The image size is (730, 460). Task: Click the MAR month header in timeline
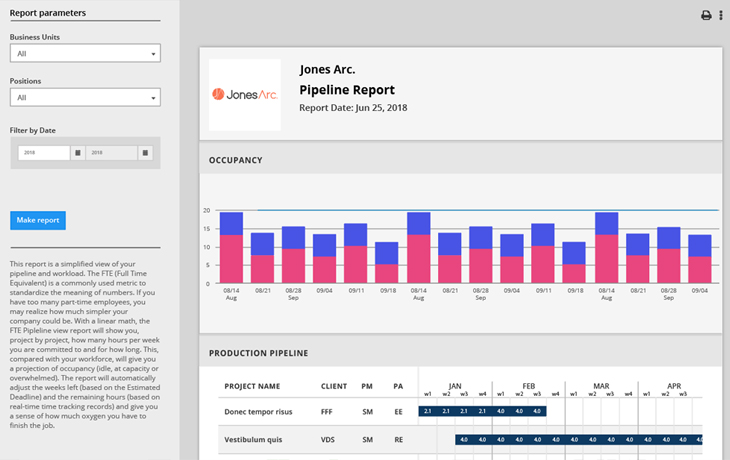pyautogui.click(x=601, y=386)
